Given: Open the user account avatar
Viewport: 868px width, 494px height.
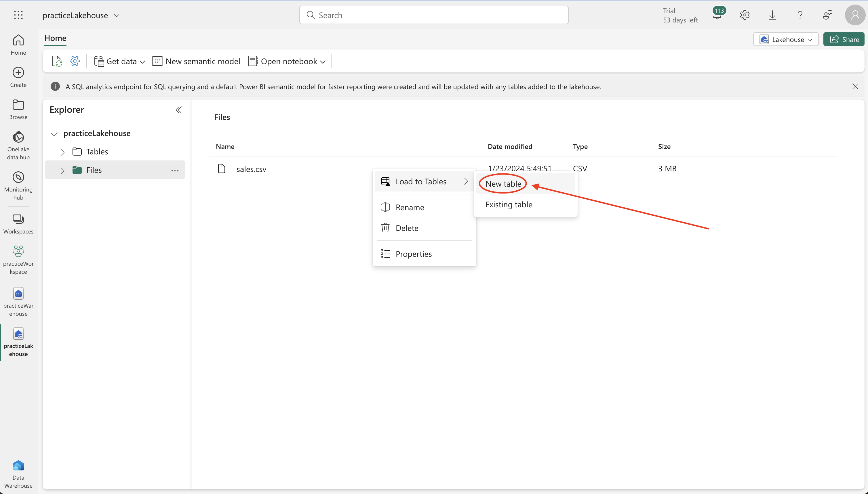Looking at the screenshot, I should pyautogui.click(x=855, y=15).
